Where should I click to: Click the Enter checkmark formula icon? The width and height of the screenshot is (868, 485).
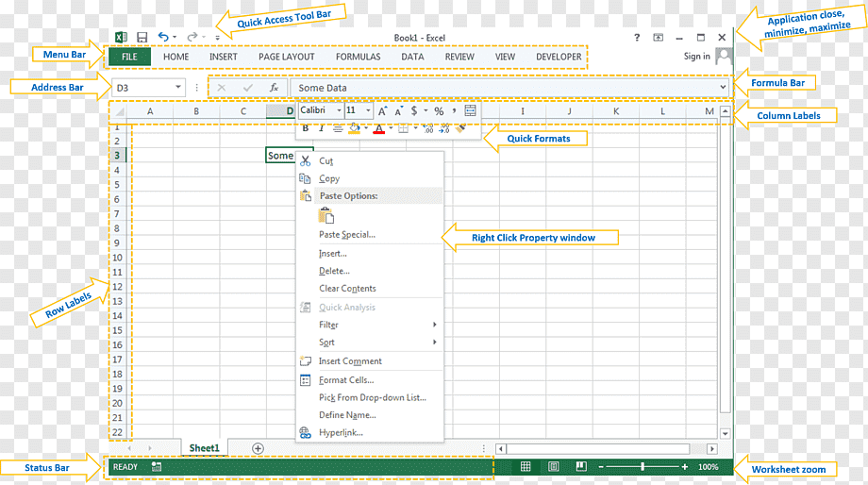[247, 88]
